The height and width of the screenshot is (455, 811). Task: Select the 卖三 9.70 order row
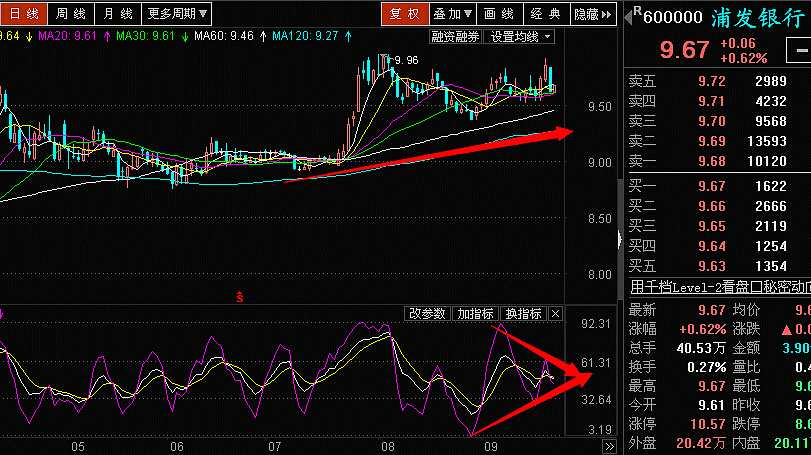pyautogui.click(x=717, y=121)
